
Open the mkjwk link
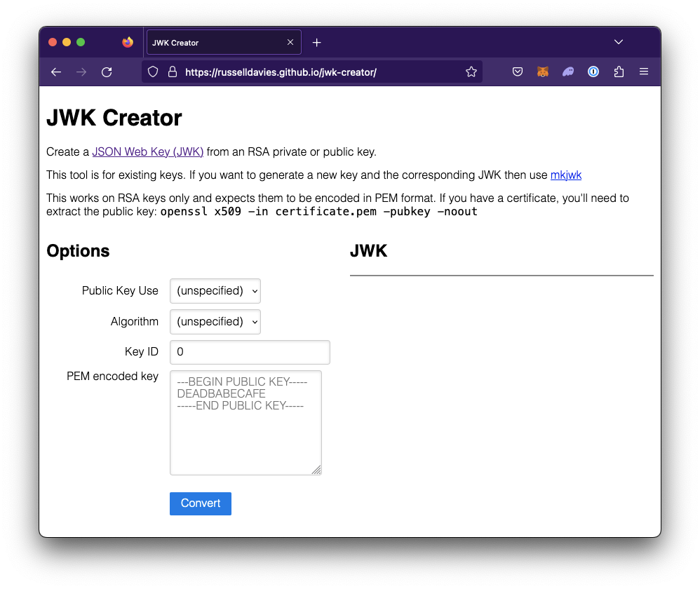566,175
